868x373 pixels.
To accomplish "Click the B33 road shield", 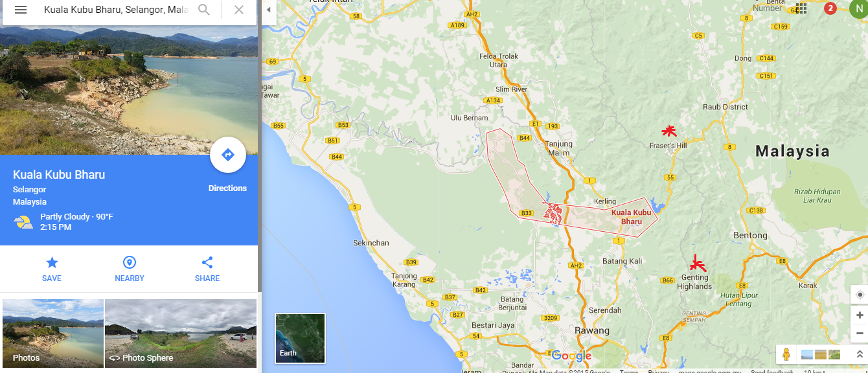I will tap(526, 212).
